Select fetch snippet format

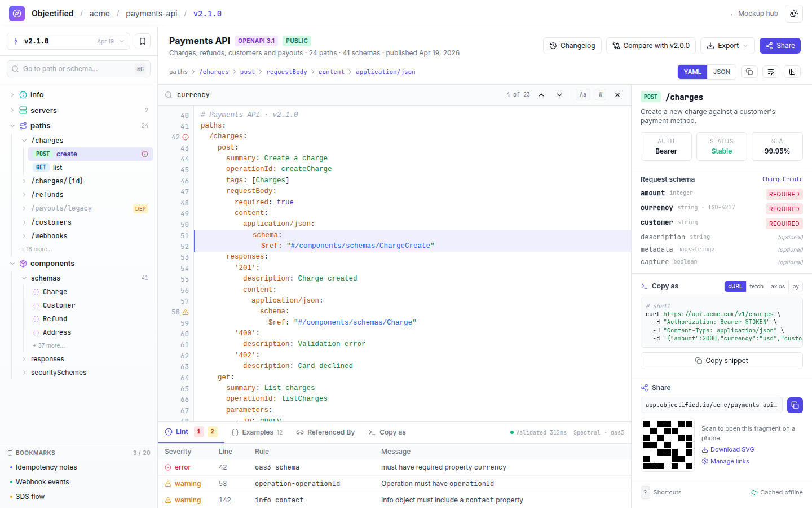(757, 287)
